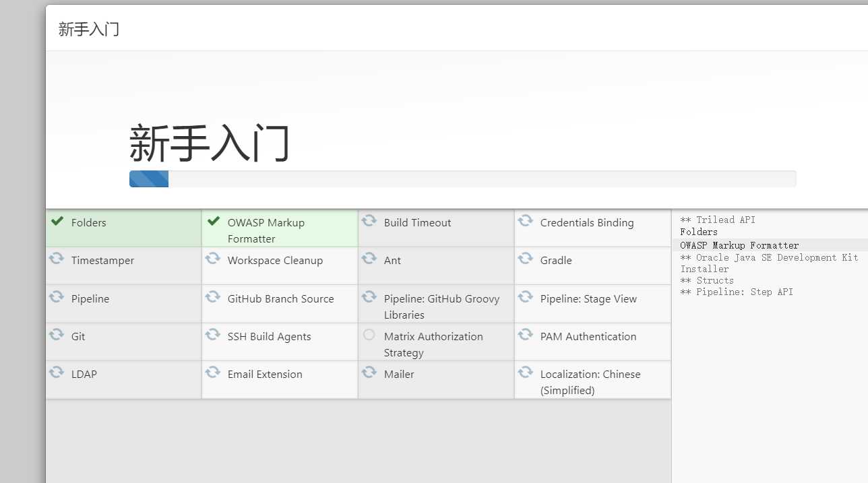Click the icon beside Localization: Chinese (Simplified)
Image resolution: width=868 pixels, height=483 pixels.
coord(525,372)
